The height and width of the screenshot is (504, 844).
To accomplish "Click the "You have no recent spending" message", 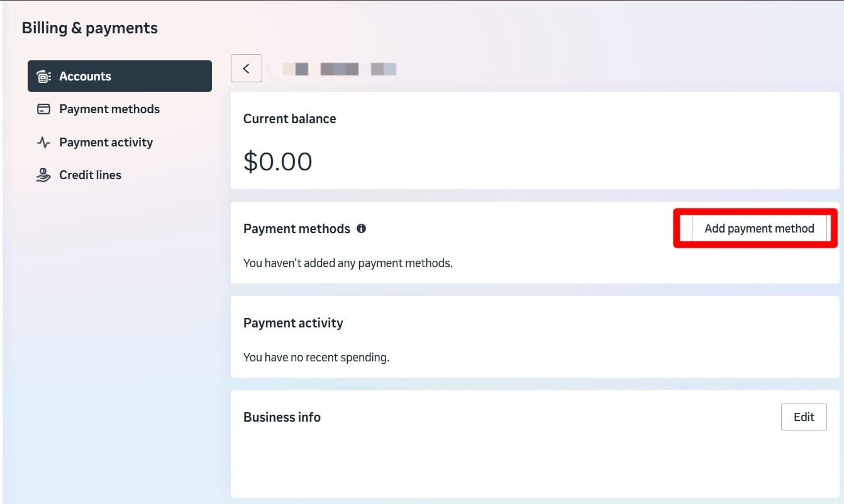I will pyautogui.click(x=316, y=358).
